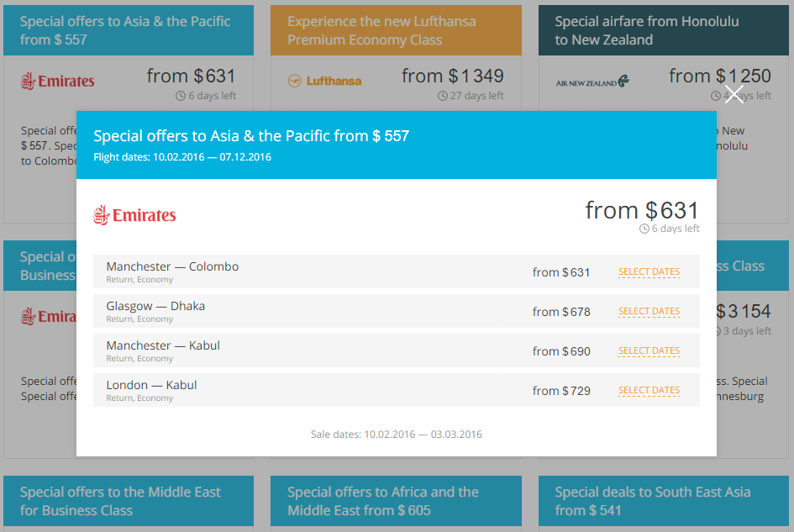Click clock icon beside 27 days left
The image size is (794, 532).
point(443,96)
